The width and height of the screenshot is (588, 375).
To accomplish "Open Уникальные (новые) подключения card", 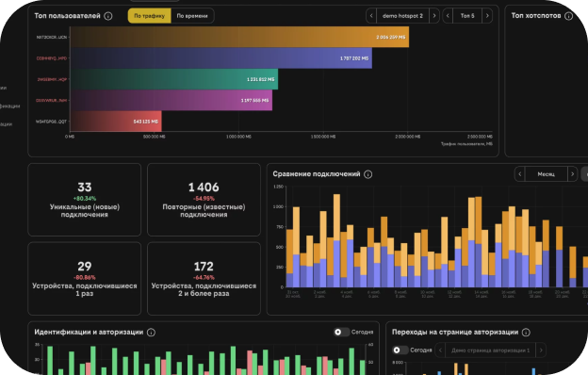I will pos(85,200).
